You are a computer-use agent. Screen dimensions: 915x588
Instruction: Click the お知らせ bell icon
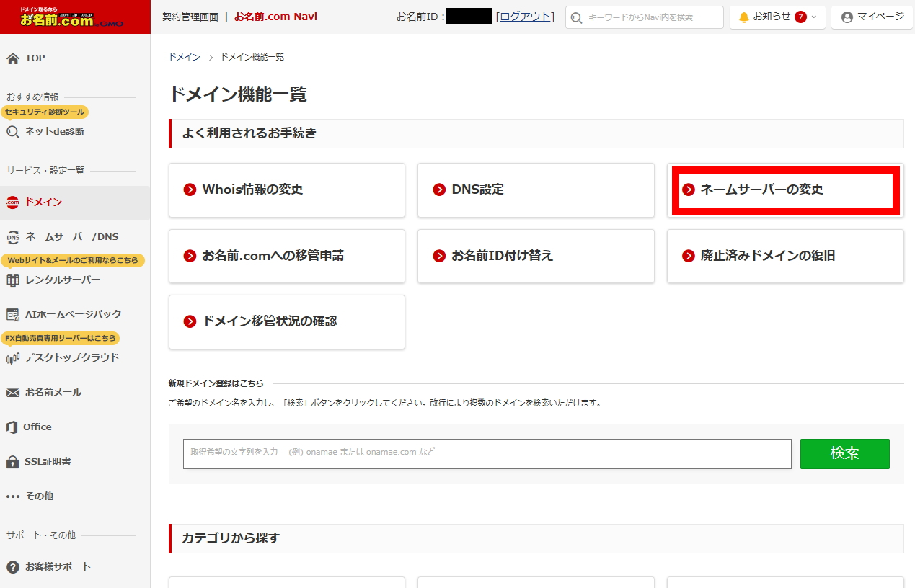744,17
